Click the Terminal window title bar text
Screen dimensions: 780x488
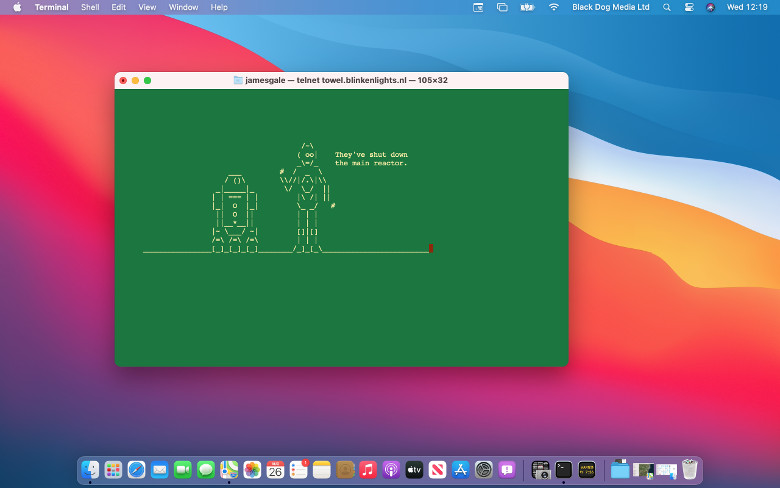[x=345, y=80]
